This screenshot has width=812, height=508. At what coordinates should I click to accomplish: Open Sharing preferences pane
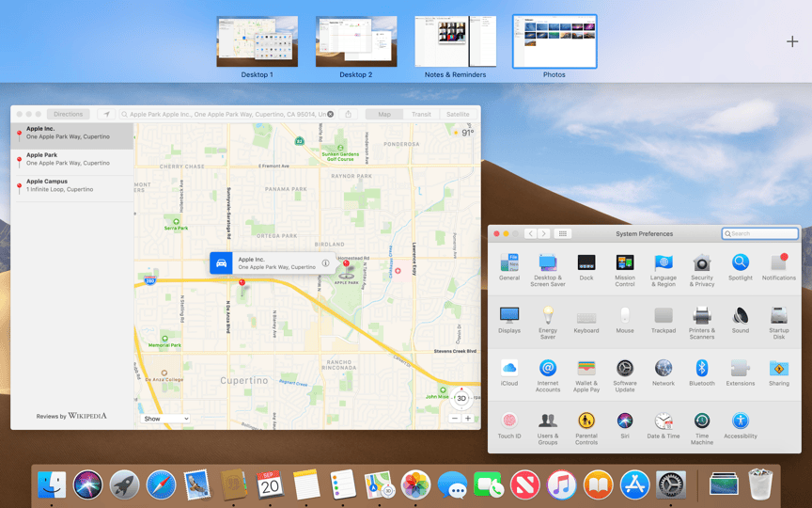[x=778, y=373]
